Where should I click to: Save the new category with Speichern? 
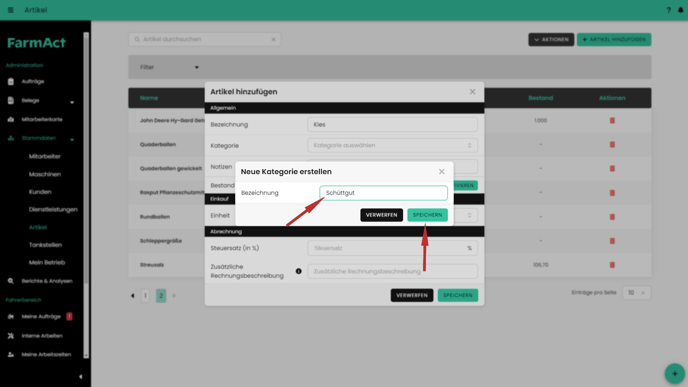tap(427, 215)
